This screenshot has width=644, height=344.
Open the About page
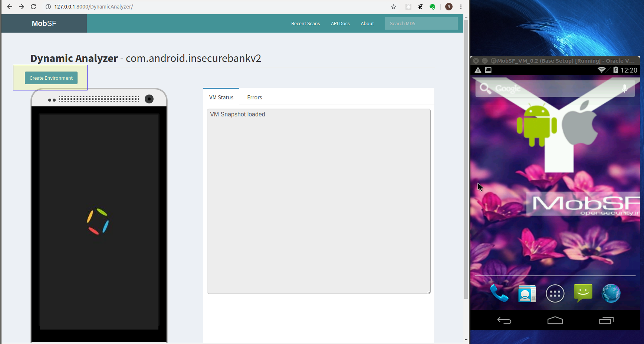(367, 23)
